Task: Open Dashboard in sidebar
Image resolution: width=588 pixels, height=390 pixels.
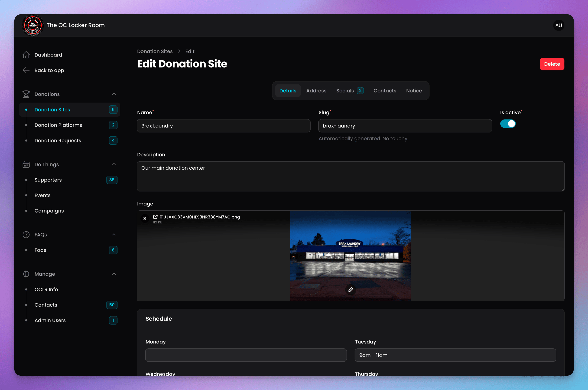Action: coord(70,55)
